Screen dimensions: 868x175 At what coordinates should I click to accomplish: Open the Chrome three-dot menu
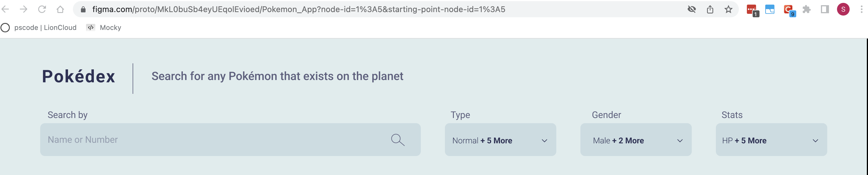[861, 9]
